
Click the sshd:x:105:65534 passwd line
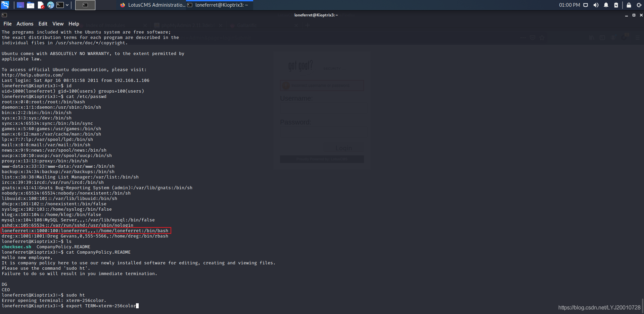coord(67,225)
